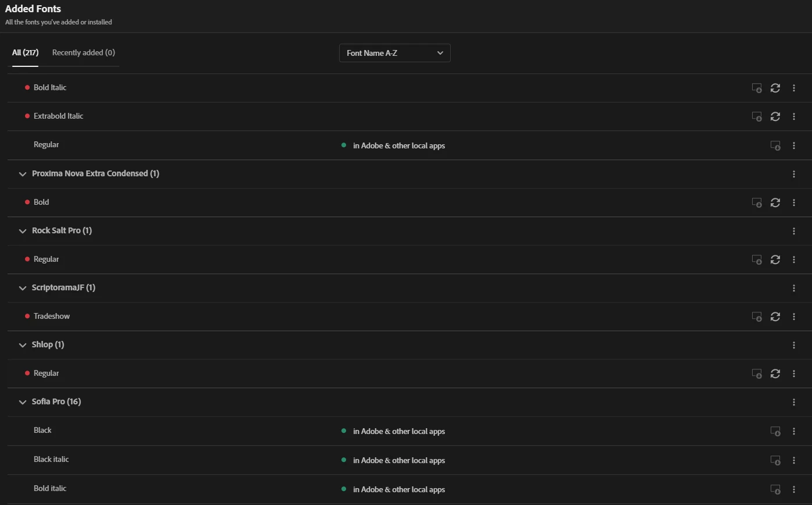The width and height of the screenshot is (812, 505).
Task: Click sync icon on Extrabold Italic row
Action: [775, 117]
